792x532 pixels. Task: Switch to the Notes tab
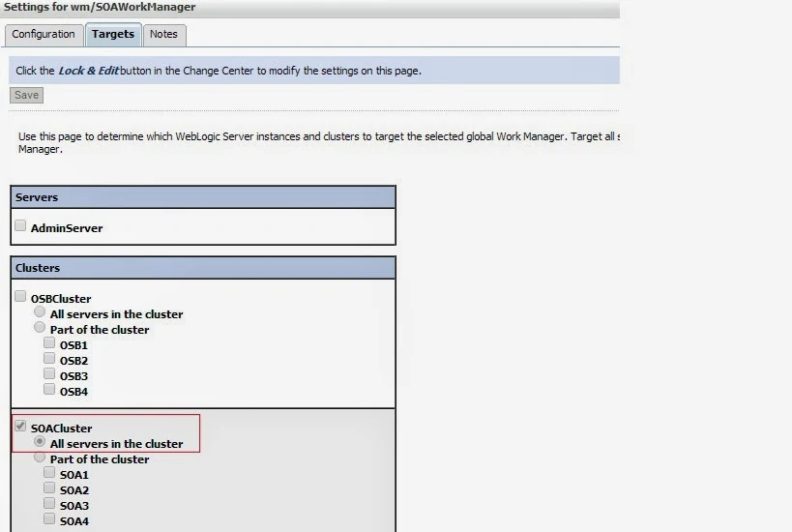tap(164, 35)
